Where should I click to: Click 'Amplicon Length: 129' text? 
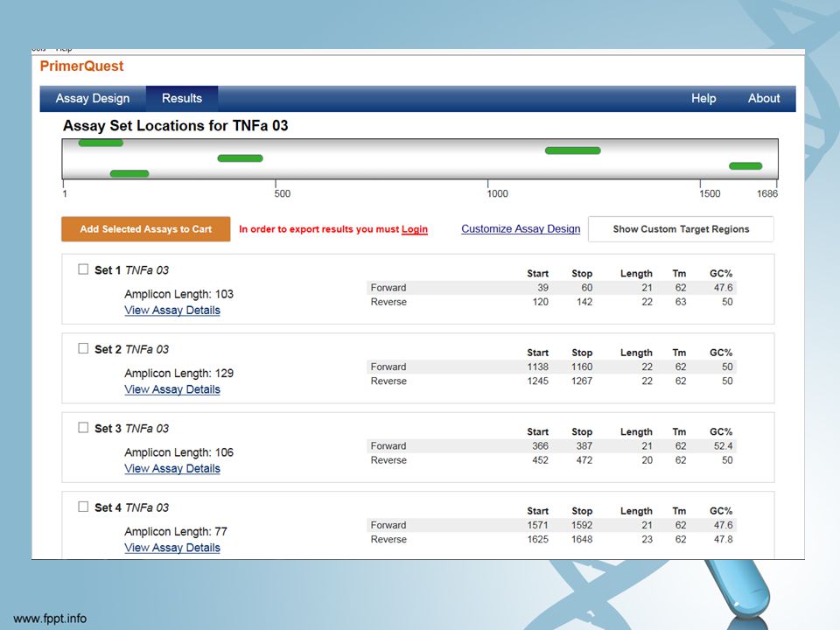point(178,374)
